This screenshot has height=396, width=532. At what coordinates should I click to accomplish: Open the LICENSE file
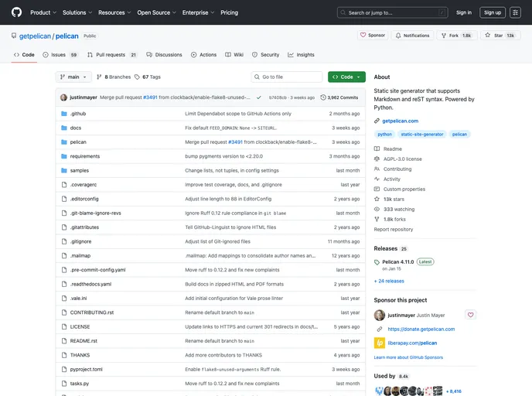point(80,327)
